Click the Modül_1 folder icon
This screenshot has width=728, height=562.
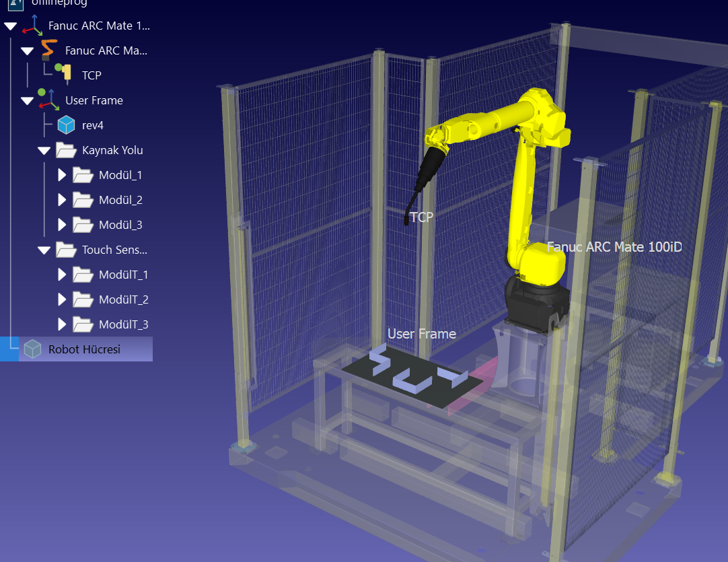click(83, 175)
